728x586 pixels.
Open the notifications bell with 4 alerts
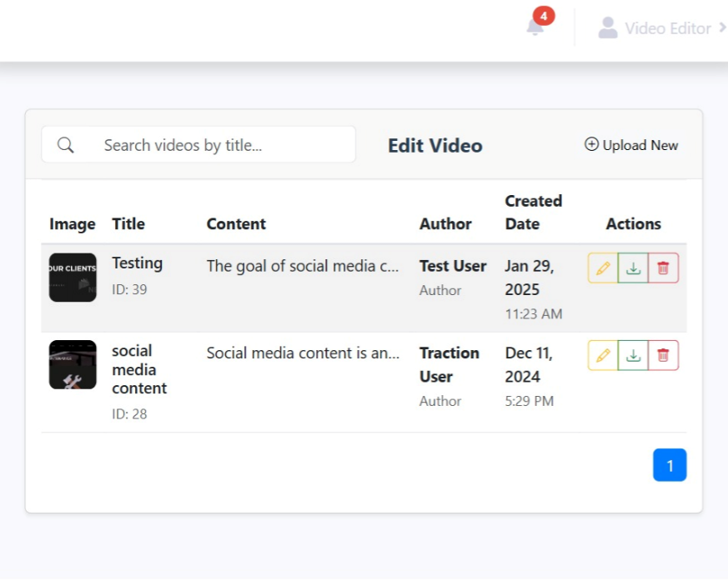(x=535, y=27)
